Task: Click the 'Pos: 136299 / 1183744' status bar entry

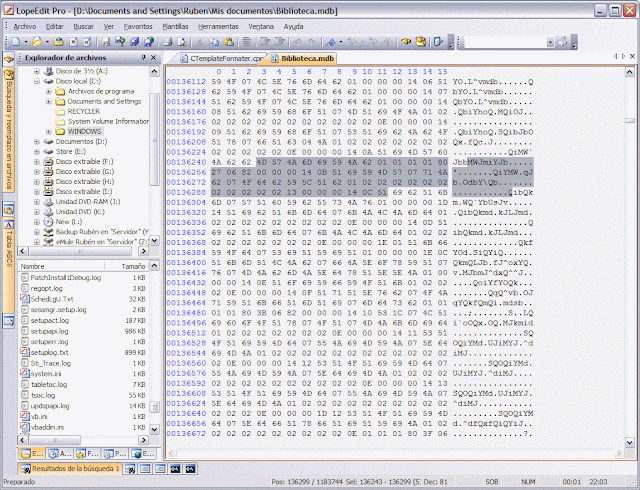Action: (307, 482)
